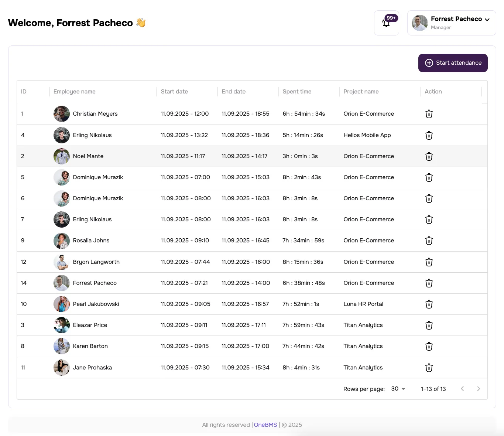Delete Bryon Langworth's attendance record
This screenshot has height=436, width=504.
[429, 262]
